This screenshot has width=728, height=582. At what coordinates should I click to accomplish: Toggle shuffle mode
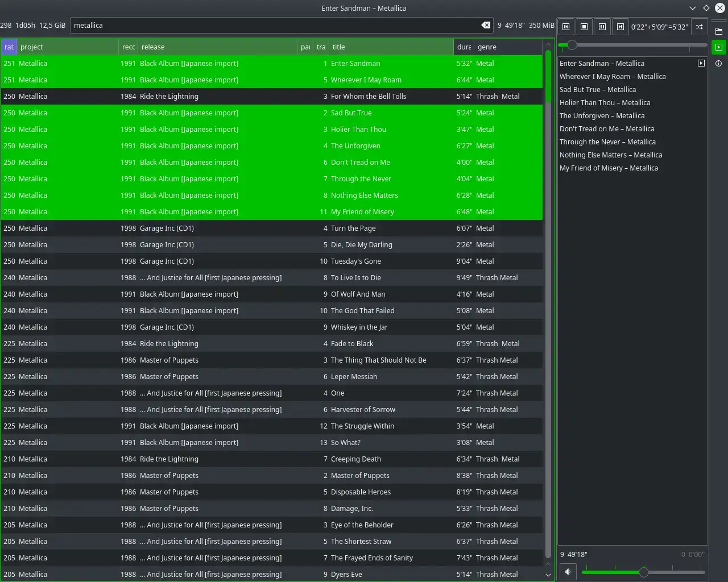(700, 27)
